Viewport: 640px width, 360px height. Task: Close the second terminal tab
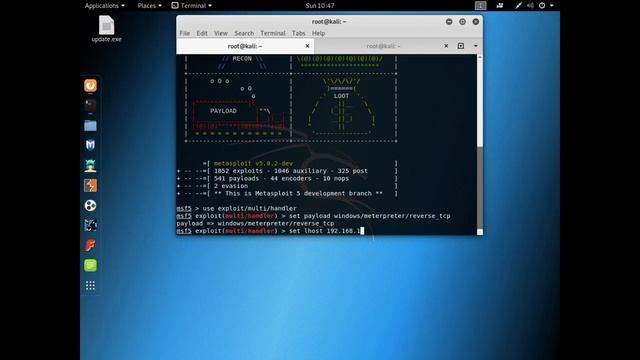point(446,46)
